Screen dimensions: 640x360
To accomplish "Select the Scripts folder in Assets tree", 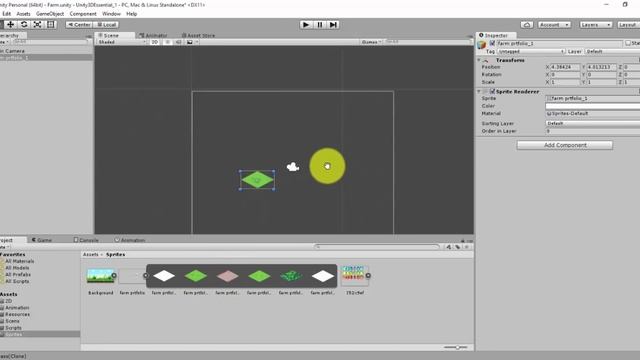I will [x=13, y=328].
